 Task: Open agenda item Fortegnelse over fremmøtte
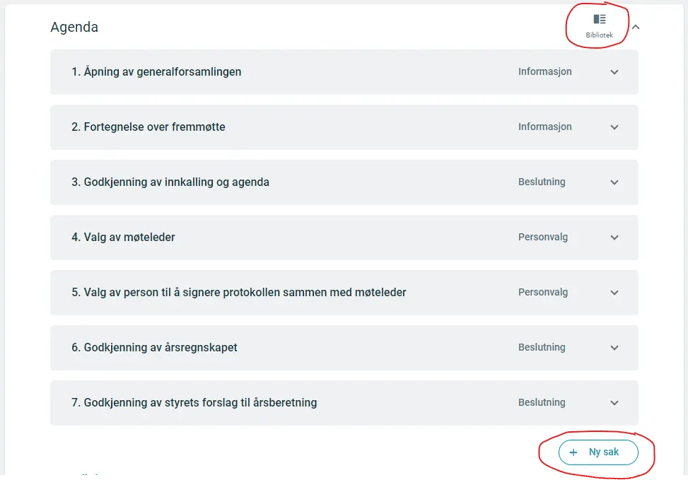(x=344, y=127)
